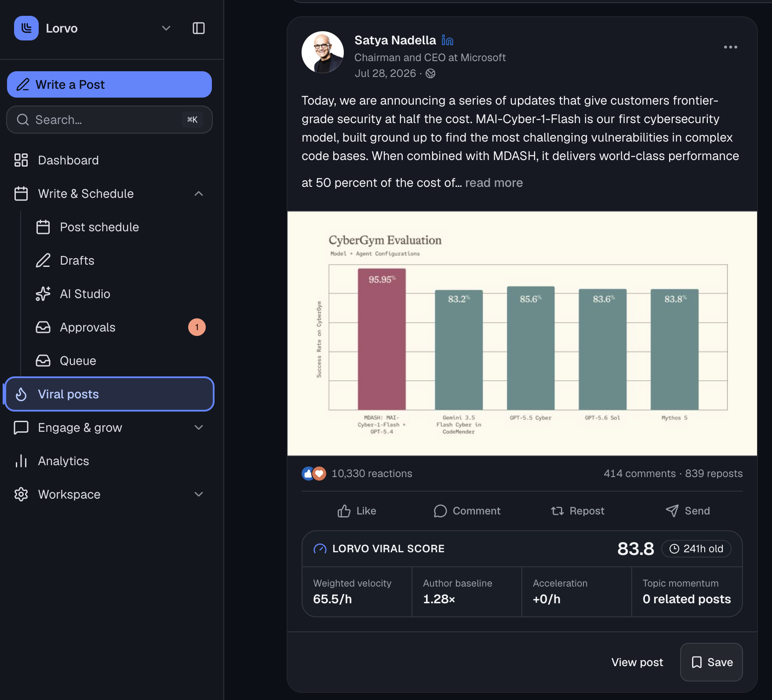Open Analytics

[109, 461]
